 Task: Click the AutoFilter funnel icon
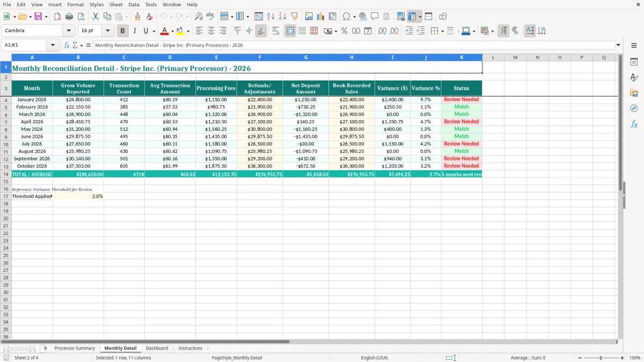(x=295, y=17)
